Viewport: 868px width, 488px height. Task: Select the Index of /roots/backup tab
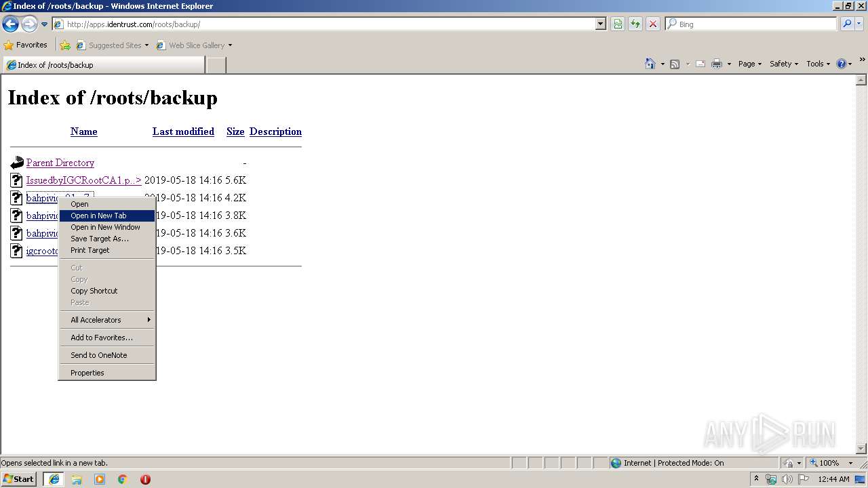click(104, 65)
